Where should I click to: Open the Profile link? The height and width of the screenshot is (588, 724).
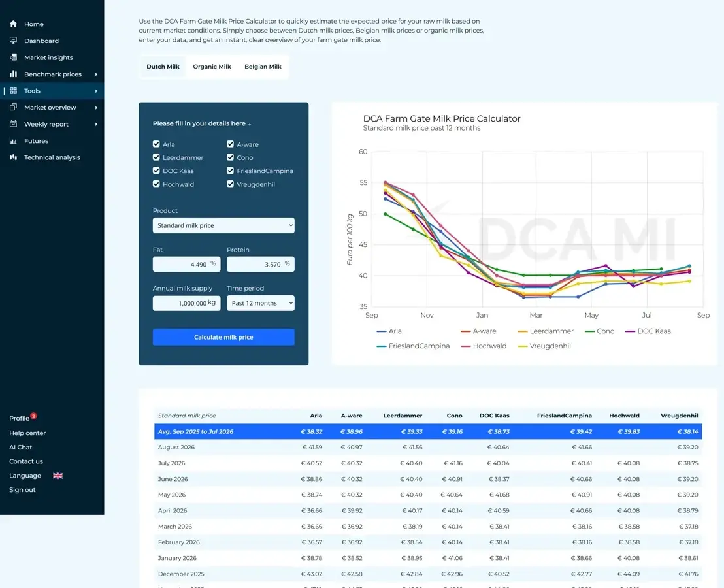[19, 418]
